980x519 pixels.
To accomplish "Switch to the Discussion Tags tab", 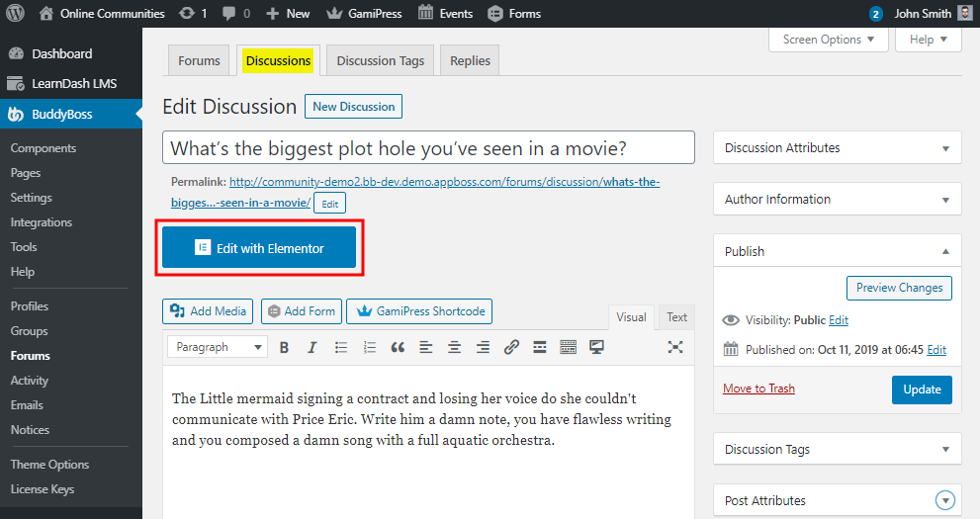I will (x=380, y=60).
